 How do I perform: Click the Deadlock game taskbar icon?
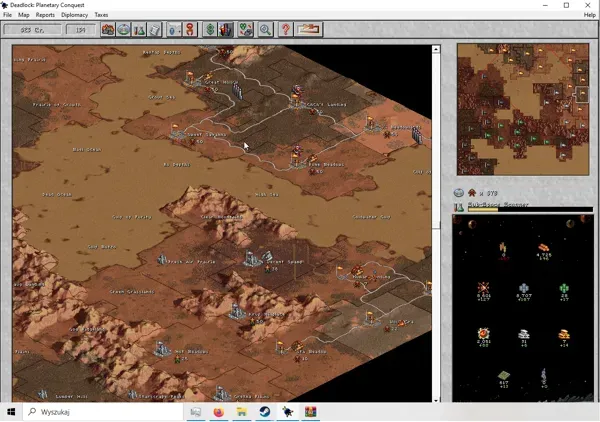click(287, 412)
